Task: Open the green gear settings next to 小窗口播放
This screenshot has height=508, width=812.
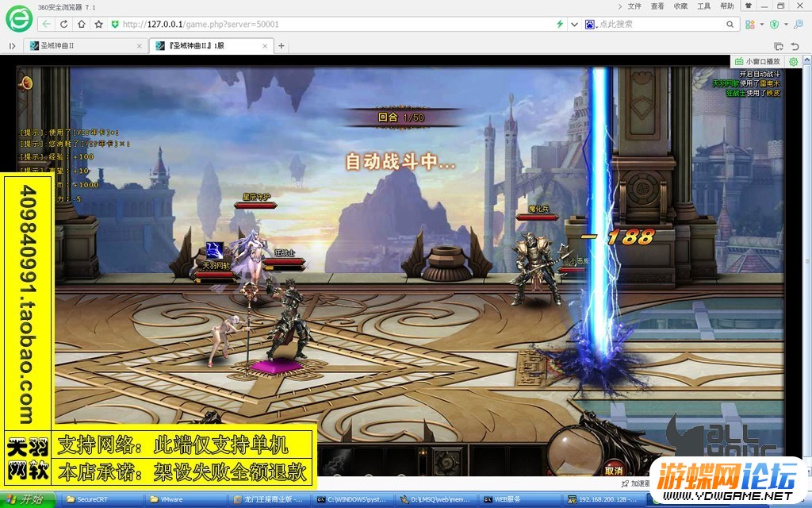Action: 793,61
